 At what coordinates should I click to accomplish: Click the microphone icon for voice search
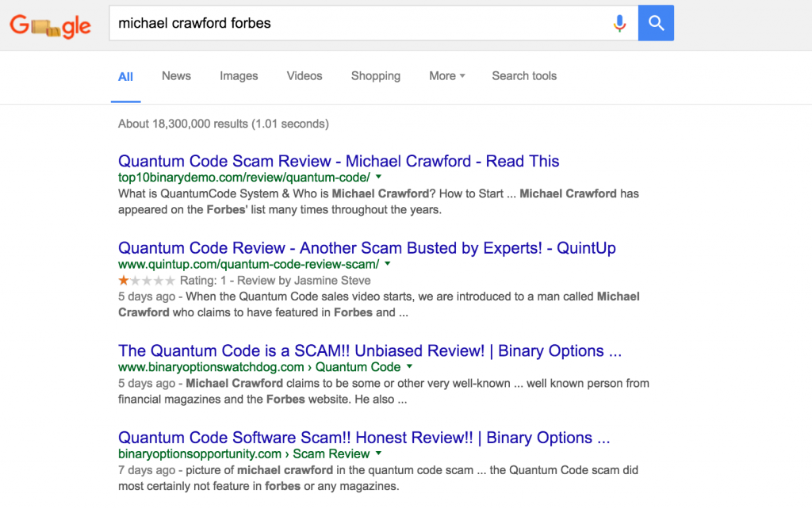tap(619, 23)
